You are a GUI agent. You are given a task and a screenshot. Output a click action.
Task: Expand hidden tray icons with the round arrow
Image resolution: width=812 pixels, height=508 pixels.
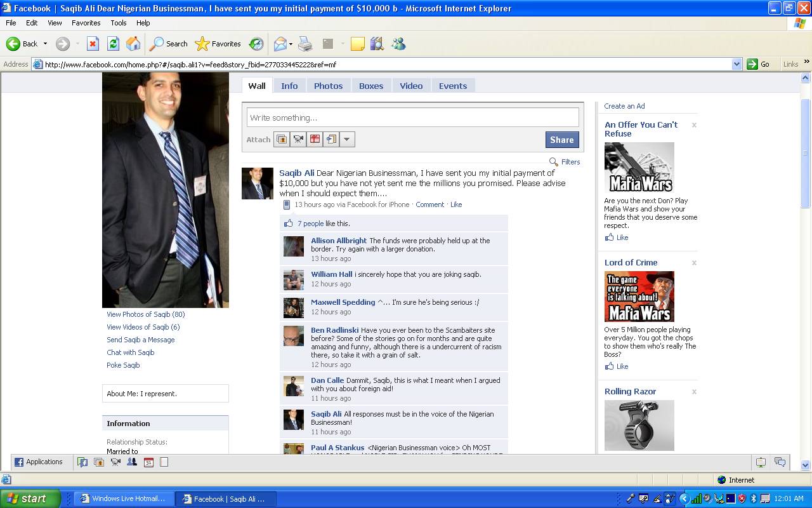coord(684,498)
